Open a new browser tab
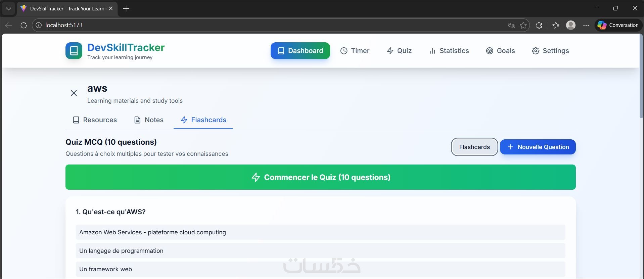 (x=126, y=9)
